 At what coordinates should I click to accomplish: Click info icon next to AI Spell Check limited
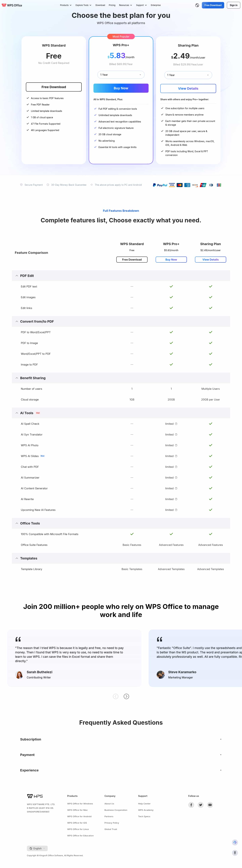coord(176,424)
